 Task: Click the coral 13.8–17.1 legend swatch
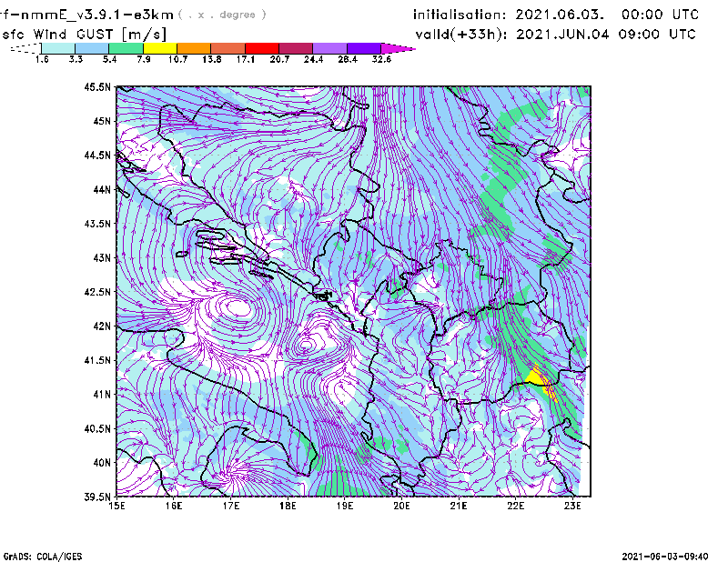pos(228,48)
